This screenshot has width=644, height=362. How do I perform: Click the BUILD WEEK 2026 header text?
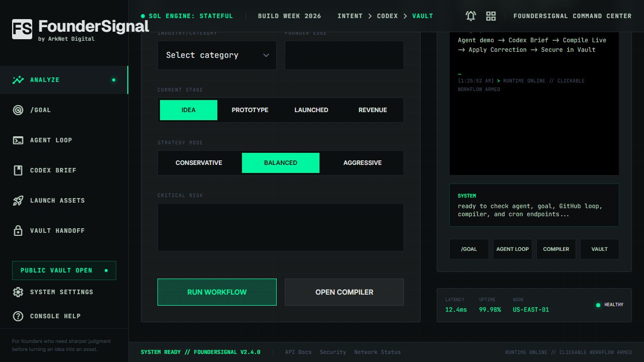[289, 16]
